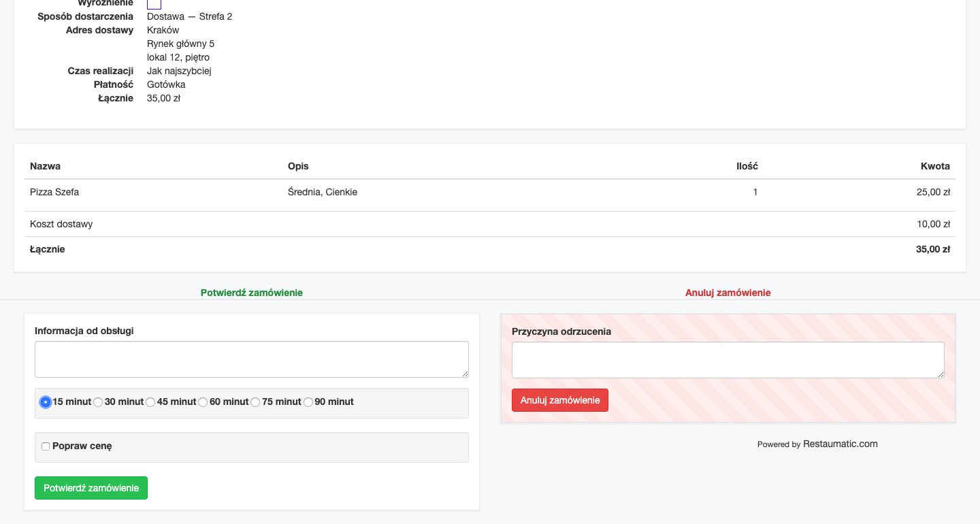
Task: Choose the 30 minut delivery time
Action: tap(98, 402)
